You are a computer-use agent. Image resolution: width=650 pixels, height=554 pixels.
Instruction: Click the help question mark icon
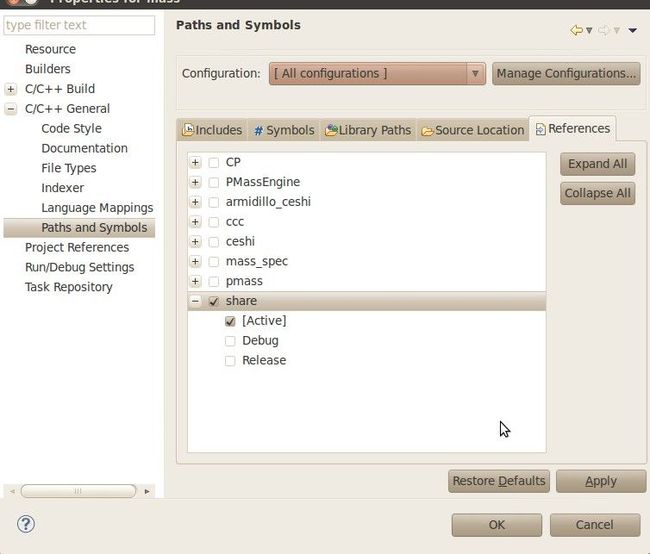(x=26, y=524)
